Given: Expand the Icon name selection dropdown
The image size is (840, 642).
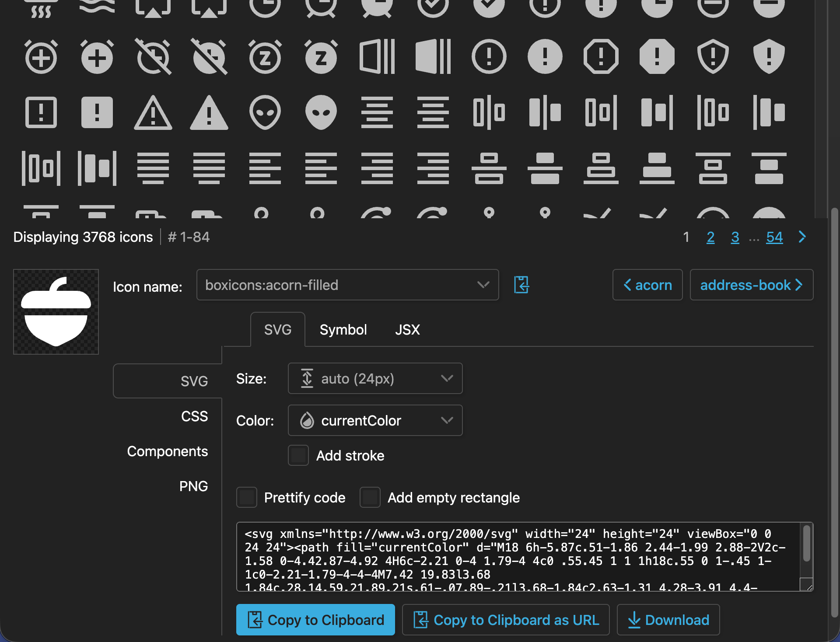Looking at the screenshot, I should (x=483, y=285).
